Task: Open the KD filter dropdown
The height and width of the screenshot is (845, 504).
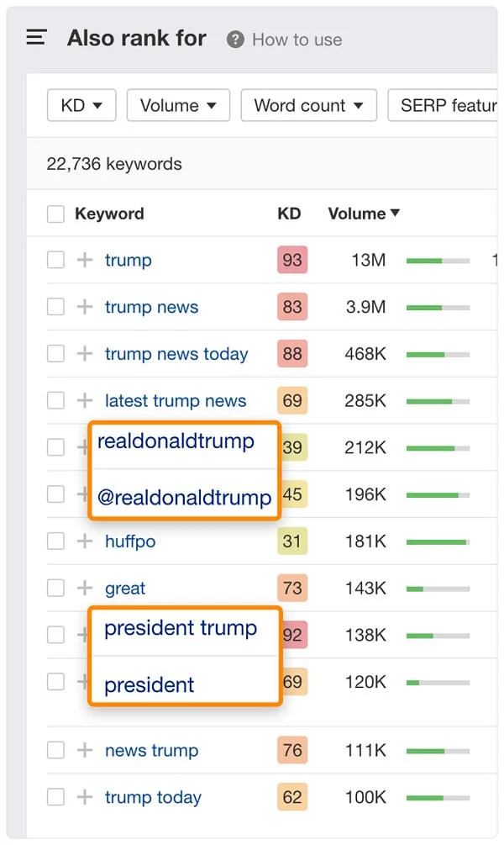Action: click(x=81, y=106)
